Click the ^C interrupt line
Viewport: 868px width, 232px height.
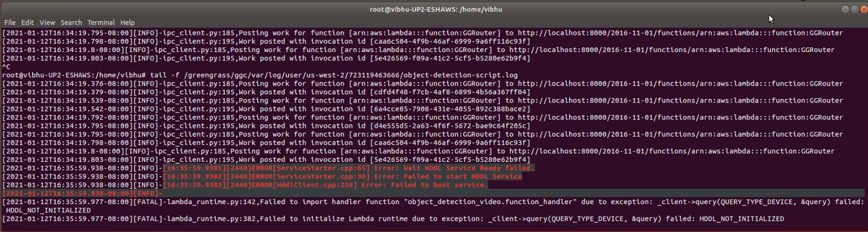click(x=6, y=67)
